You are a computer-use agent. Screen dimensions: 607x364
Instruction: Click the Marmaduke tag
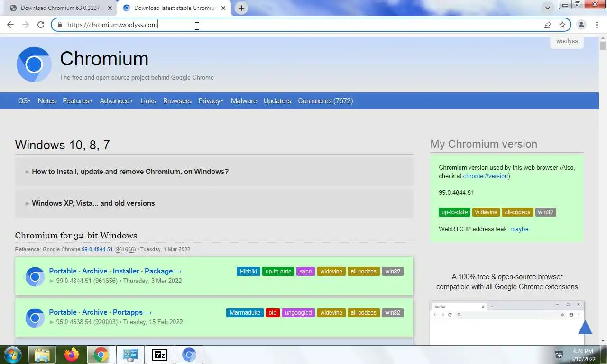pyautogui.click(x=245, y=313)
